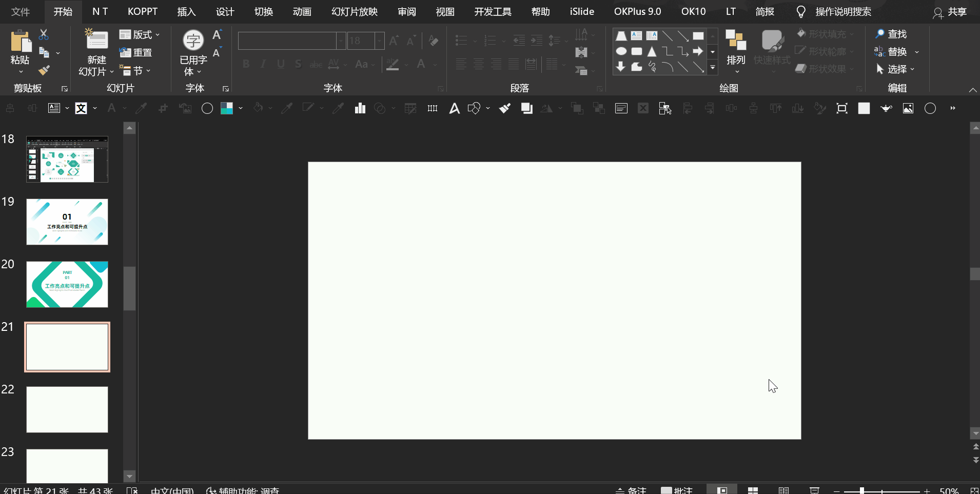Switch to Reading view in status bar
Screen dimensions: 980x494
[x=783, y=490]
